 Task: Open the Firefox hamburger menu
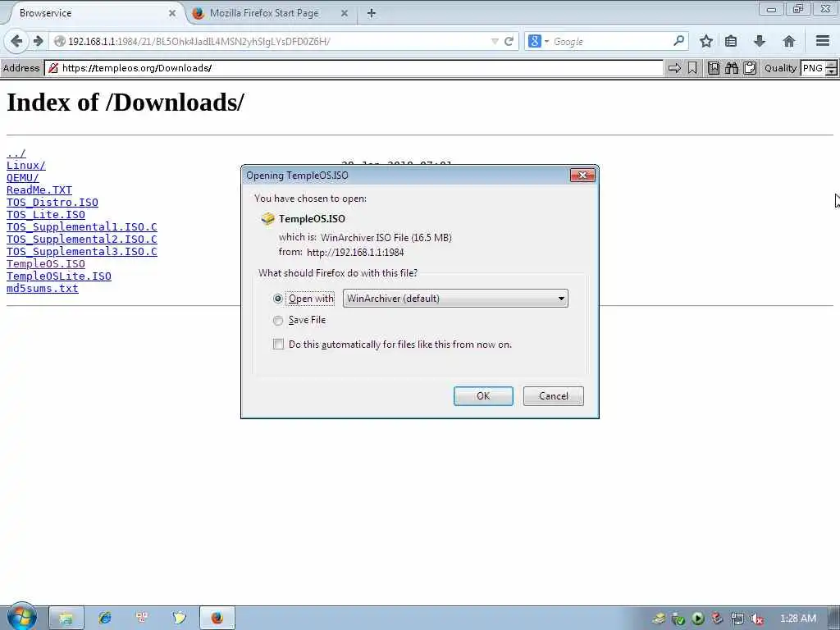(823, 41)
